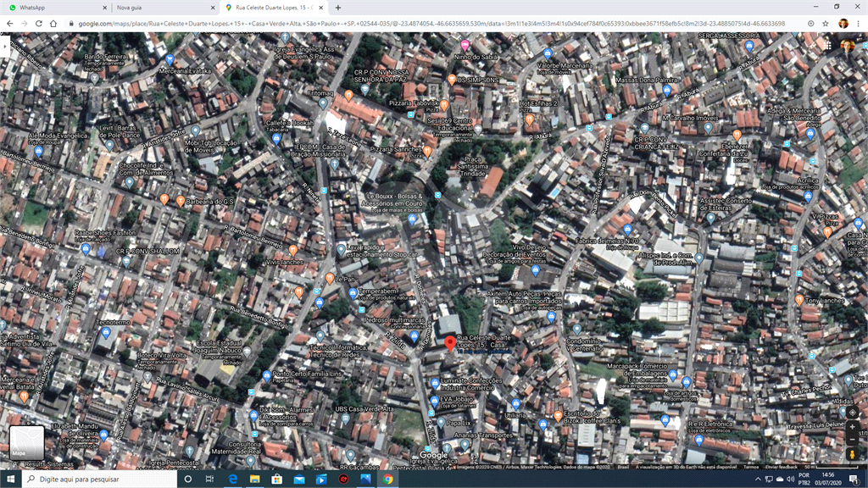Open the Google apps grid icon

[x=828, y=46]
